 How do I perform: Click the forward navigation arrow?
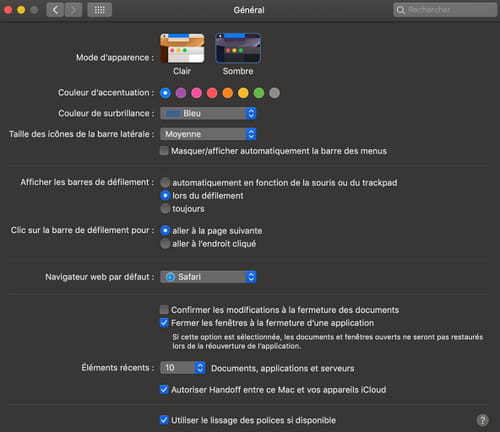73,10
